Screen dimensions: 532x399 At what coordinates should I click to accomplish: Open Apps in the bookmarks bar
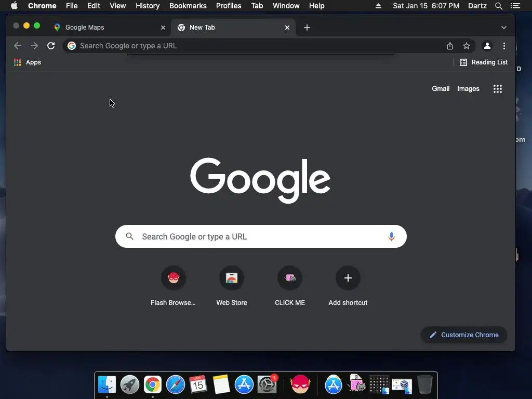[x=27, y=62]
